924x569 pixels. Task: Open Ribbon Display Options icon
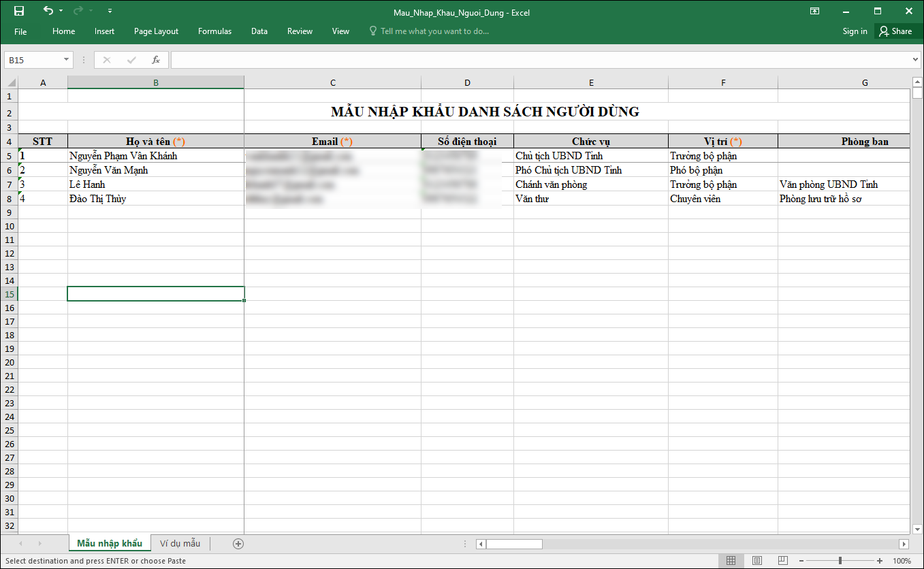[x=814, y=11]
